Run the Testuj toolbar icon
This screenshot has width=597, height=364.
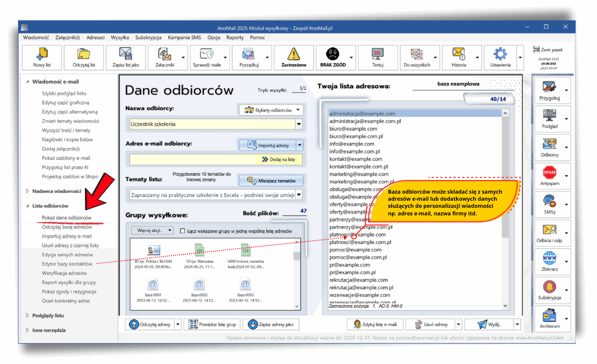[378, 58]
